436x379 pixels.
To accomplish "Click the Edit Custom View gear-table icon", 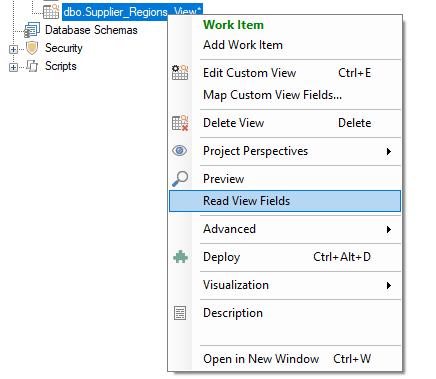I will click(x=180, y=72).
